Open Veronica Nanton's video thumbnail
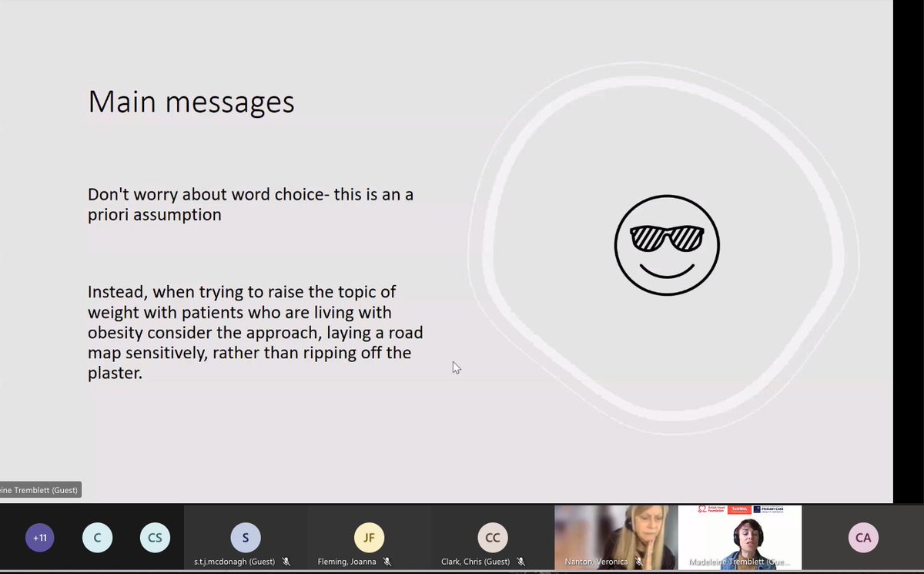Screen dimensions: 924x574 pyautogui.click(x=616, y=538)
